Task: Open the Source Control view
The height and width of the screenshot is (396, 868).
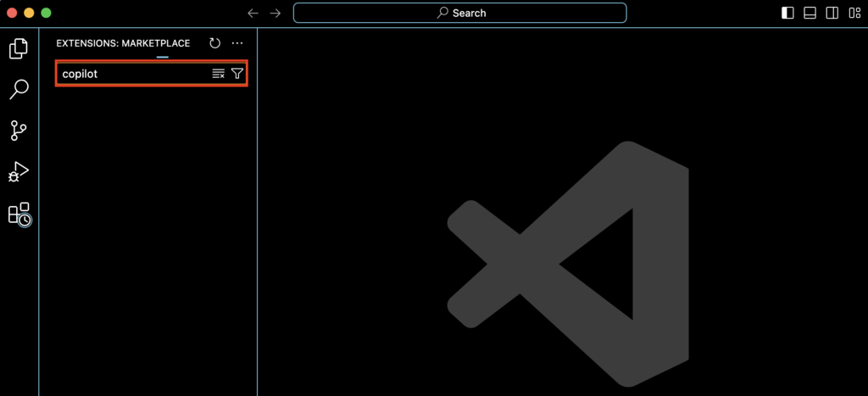Action: (19, 131)
